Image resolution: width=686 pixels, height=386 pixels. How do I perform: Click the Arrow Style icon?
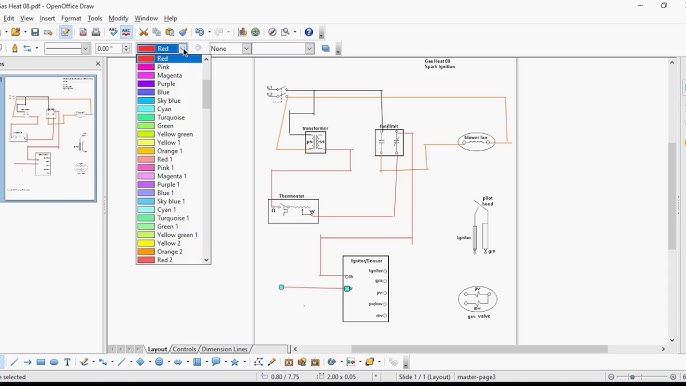[x=27, y=48]
